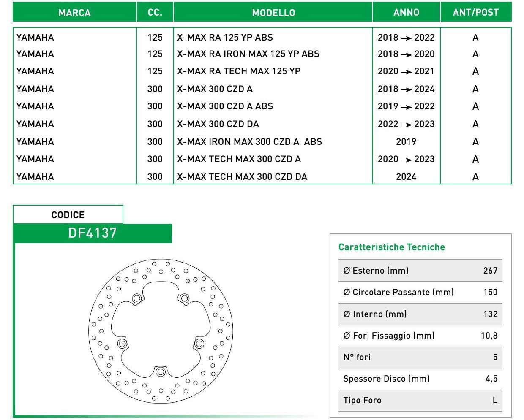This screenshot has height=420, width=524.
Task: Click the Caratteristiche Tecniche heading
Action: [x=391, y=247]
